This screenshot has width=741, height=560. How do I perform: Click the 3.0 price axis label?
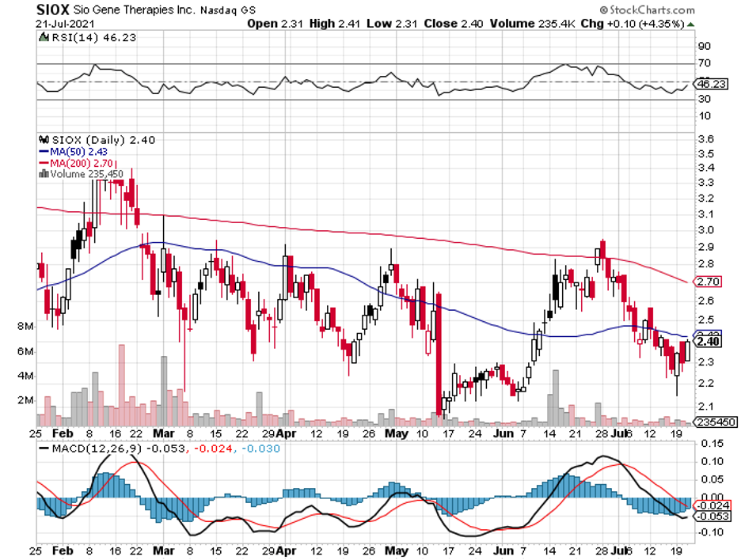point(706,230)
